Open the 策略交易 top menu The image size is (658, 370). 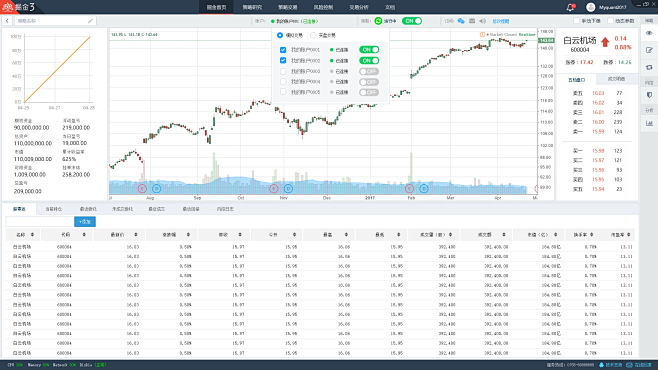point(287,7)
